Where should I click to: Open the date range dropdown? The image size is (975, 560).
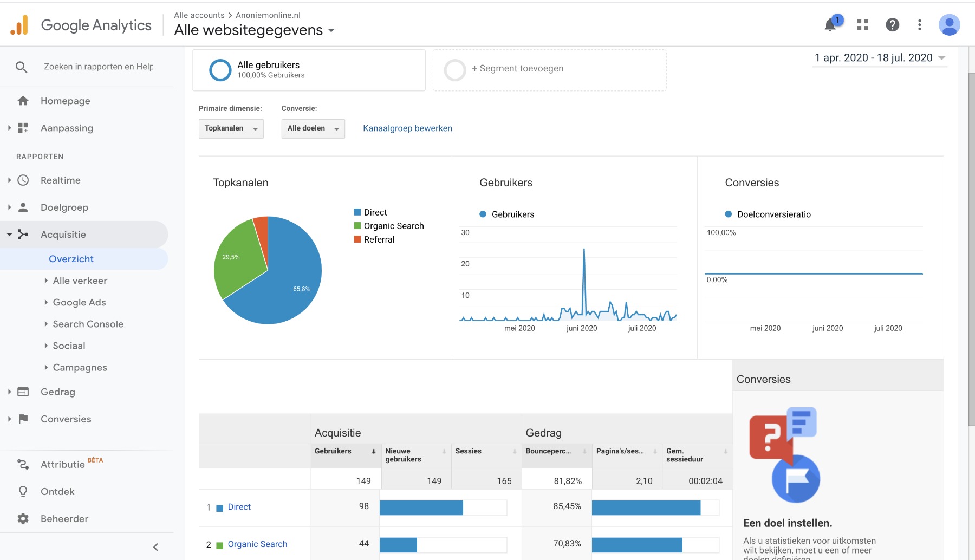pyautogui.click(x=880, y=58)
